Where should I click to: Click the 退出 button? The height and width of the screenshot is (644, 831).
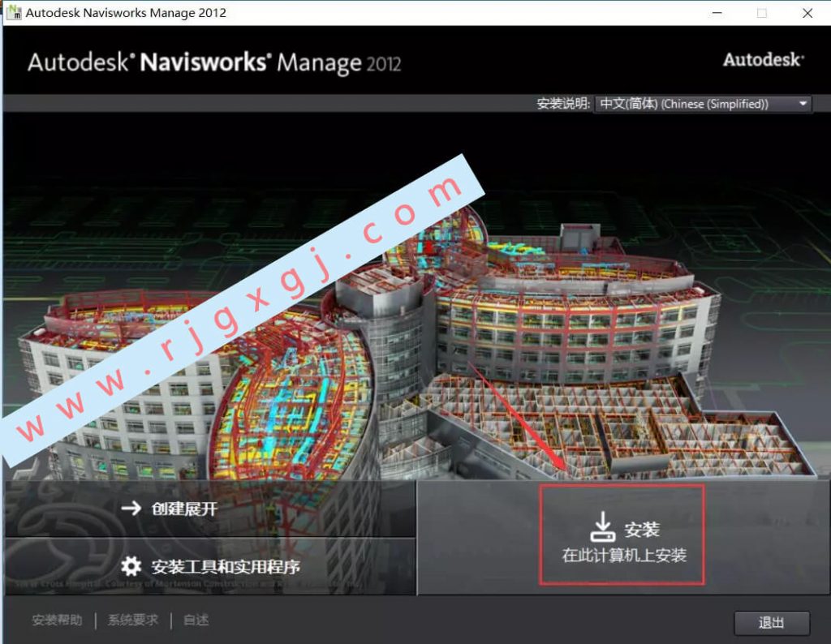pyautogui.click(x=772, y=623)
